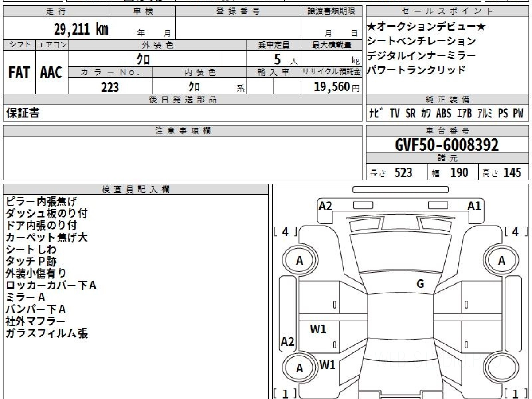Click the A2 marker beside the rear side panel

point(288,342)
